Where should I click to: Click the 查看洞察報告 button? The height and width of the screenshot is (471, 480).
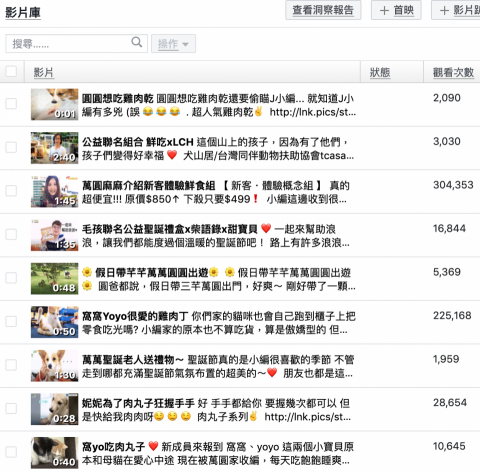(323, 10)
